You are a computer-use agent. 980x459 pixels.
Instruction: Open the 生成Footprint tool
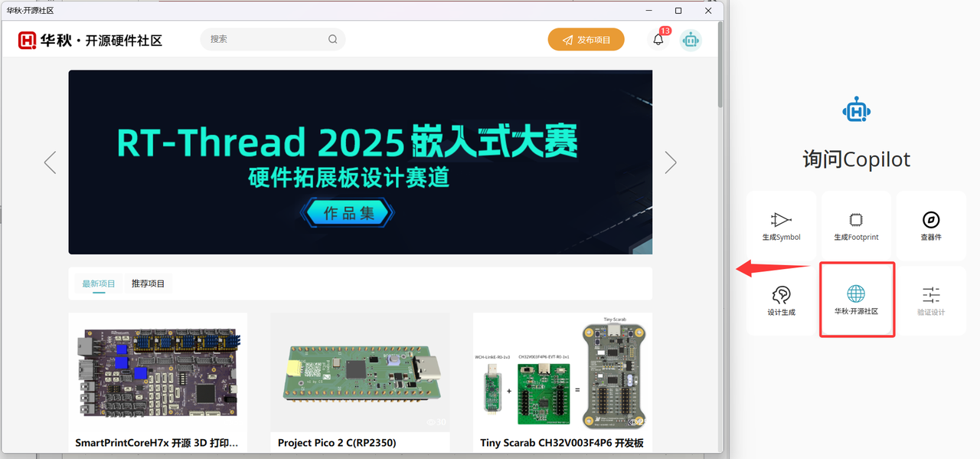point(856,220)
